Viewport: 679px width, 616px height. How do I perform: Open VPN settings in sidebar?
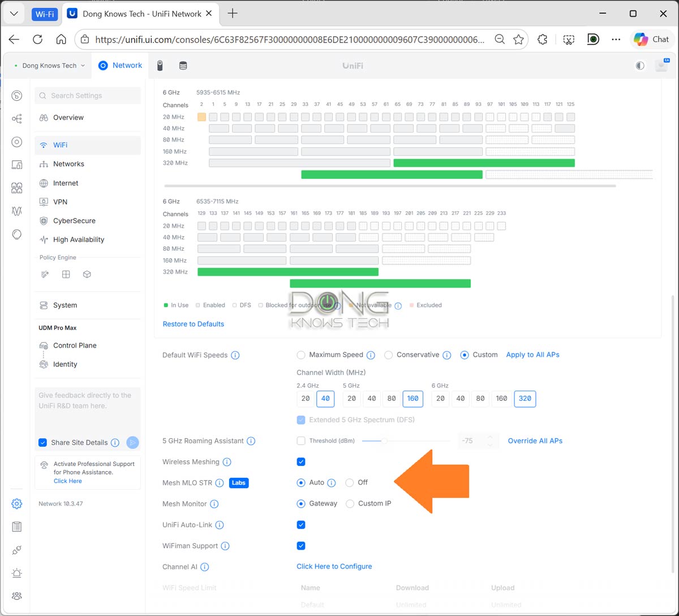pyautogui.click(x=88, y=202)
